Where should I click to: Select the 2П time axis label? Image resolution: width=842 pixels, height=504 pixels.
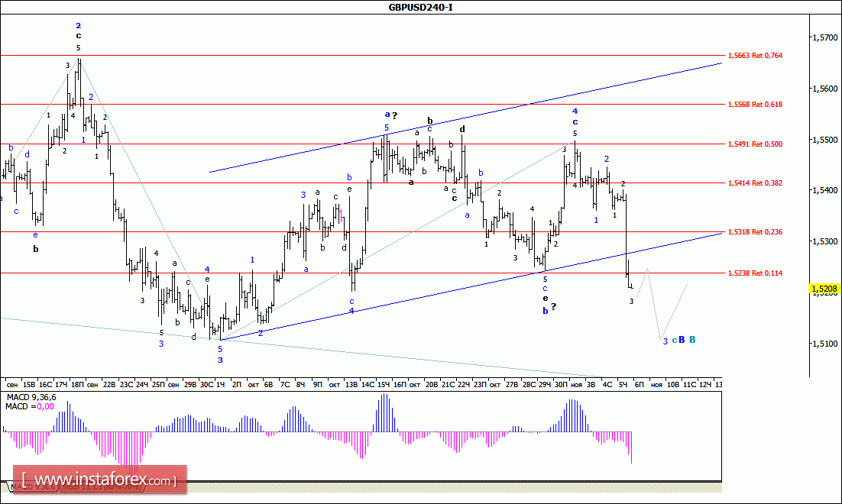[x=236, y=384]
